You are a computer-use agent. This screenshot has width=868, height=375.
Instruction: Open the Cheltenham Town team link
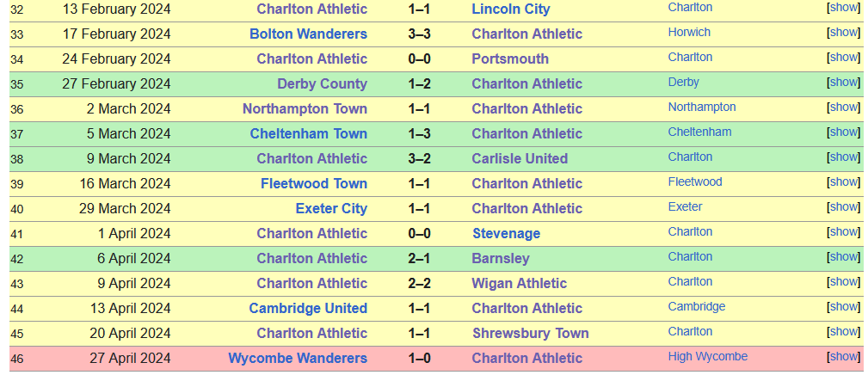pyautogui.click(x=308, y=133)
